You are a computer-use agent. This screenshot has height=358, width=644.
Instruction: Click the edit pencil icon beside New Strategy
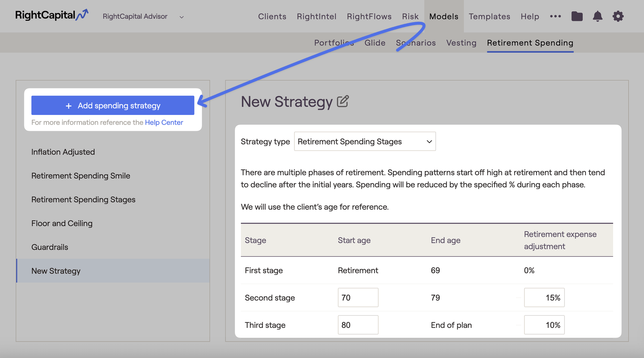pyautogui.click(x=343, y=101)
